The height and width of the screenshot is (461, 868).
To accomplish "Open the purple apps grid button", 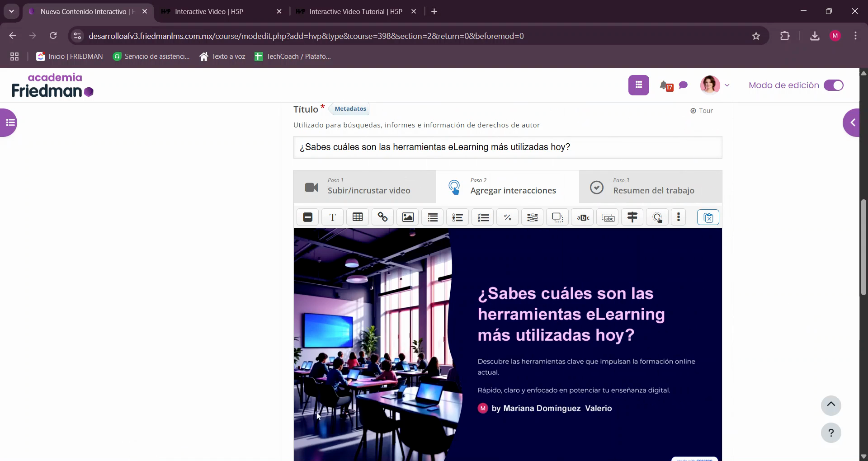I will click(638, 85).
